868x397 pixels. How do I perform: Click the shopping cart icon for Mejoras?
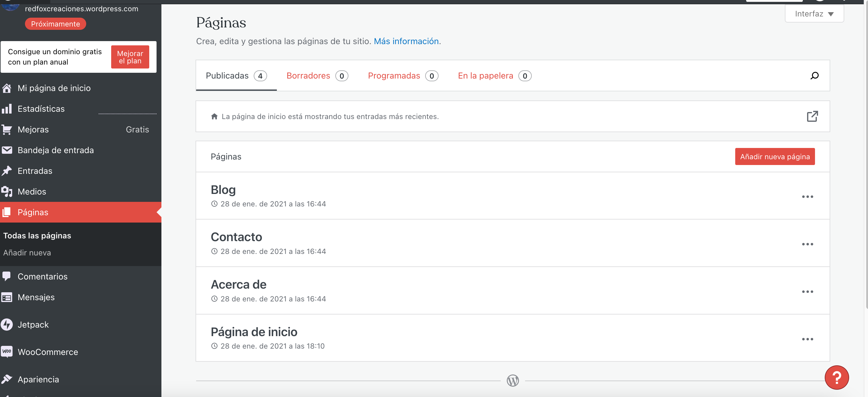[7, 130]
